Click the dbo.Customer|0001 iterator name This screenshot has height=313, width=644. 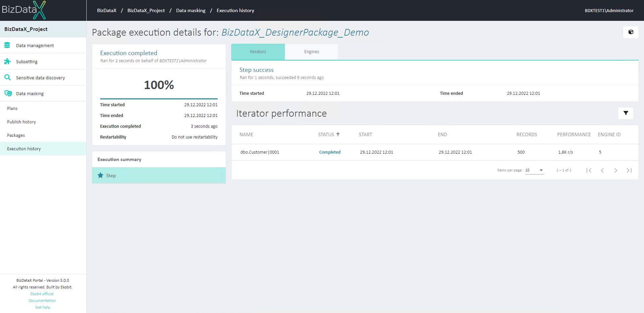tap(260, 152)
